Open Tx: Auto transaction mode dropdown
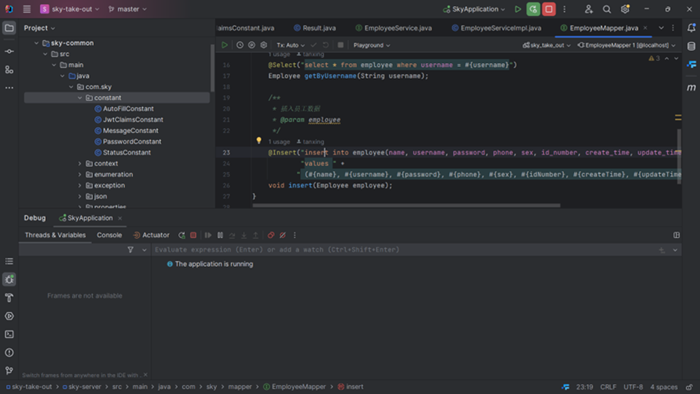Image resolution: width=700 pixels, height=394 pixels. (291, 45)
